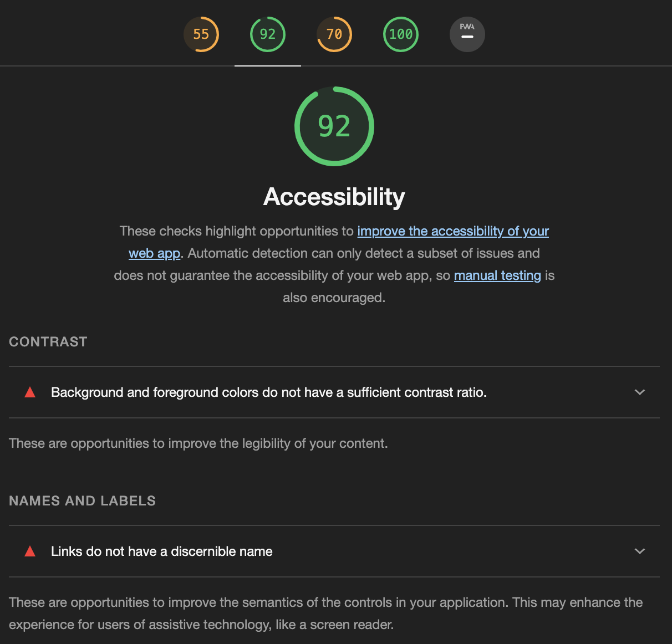Click the orange 70 score gauge
The width and height of the screenshot is (672, 644).
[x=334, y=34]
